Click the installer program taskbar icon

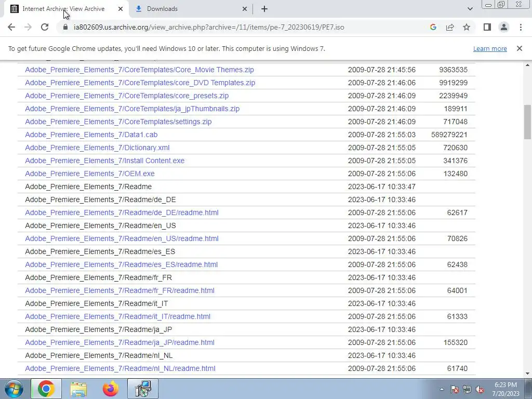point(143,389)
